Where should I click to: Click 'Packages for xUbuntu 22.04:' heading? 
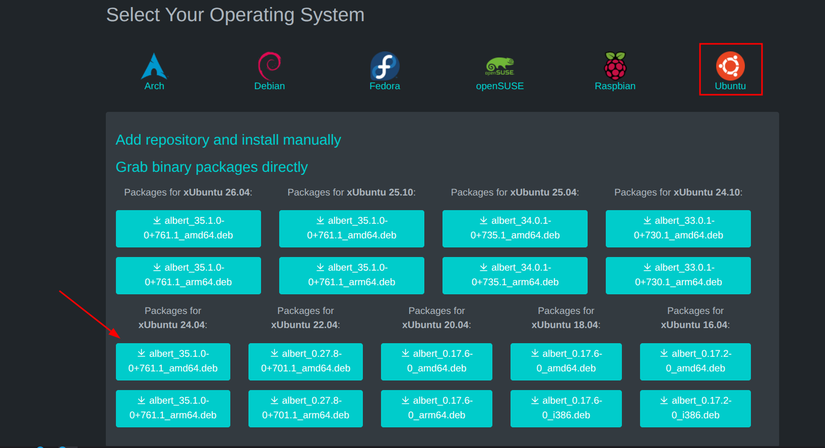(x=306, y=318)
